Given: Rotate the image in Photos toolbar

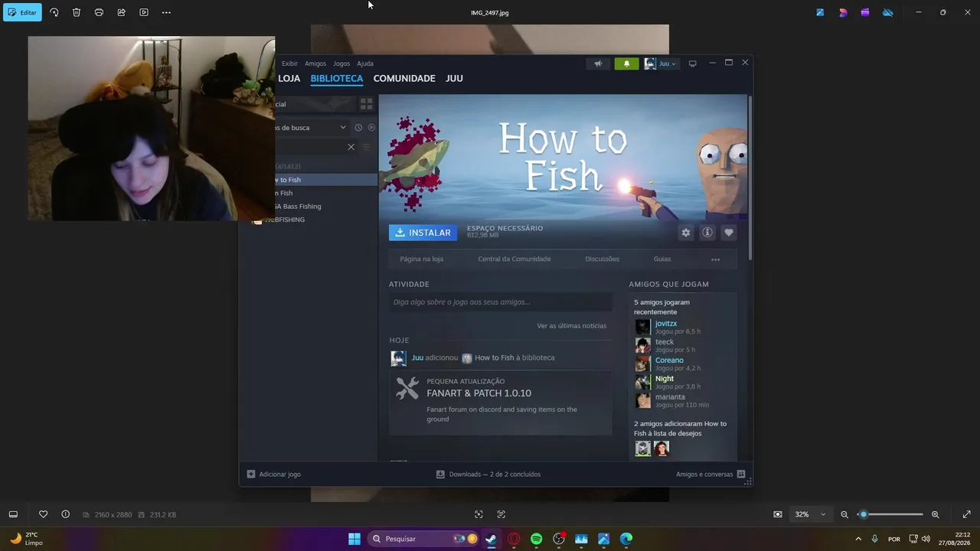Looking at the screenshot, I should click(x=54, y=12).
